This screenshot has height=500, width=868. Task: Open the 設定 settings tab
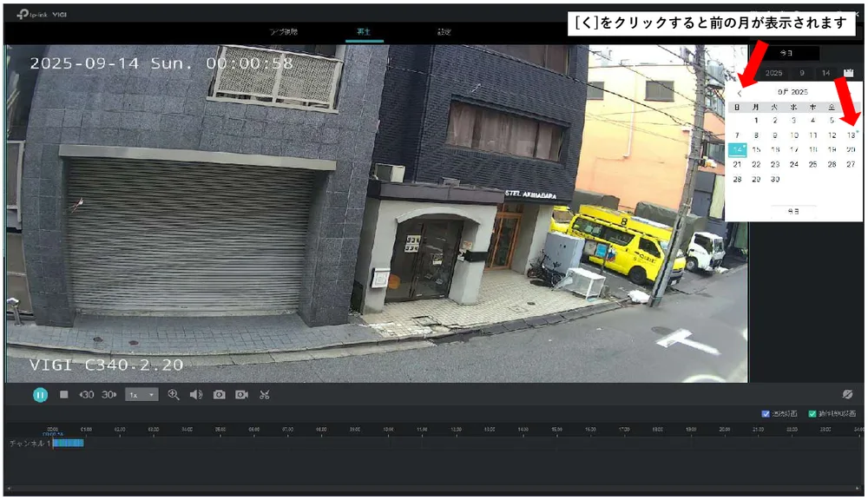point(444,31)
